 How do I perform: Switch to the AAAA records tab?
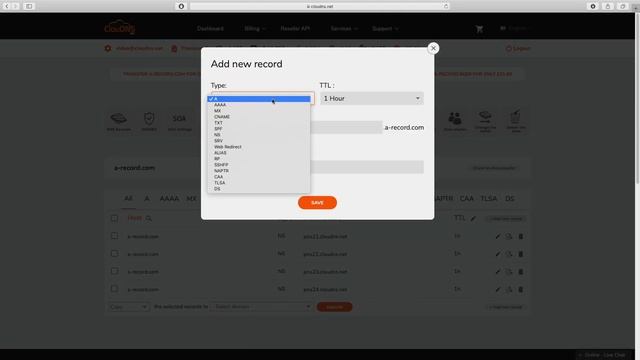pos(169,198)
